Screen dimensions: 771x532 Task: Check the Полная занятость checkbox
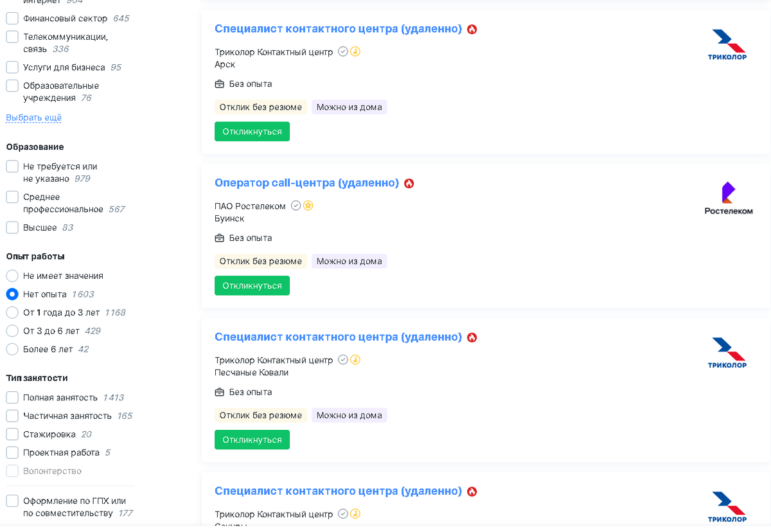coord(12,398)
